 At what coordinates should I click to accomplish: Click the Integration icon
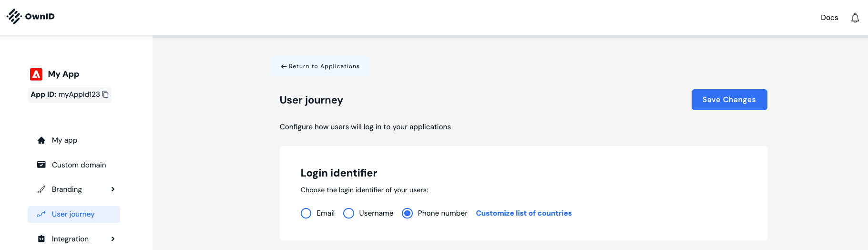(41, 239)
